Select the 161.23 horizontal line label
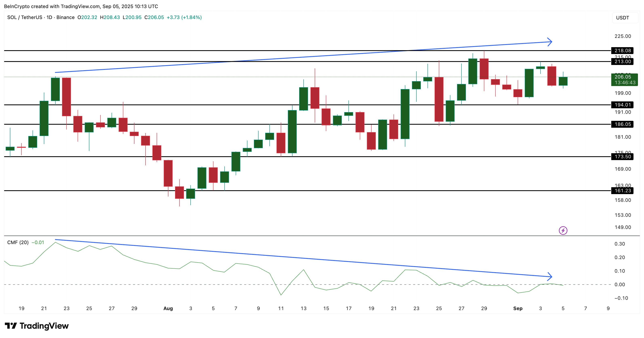 tap(622, 191)
